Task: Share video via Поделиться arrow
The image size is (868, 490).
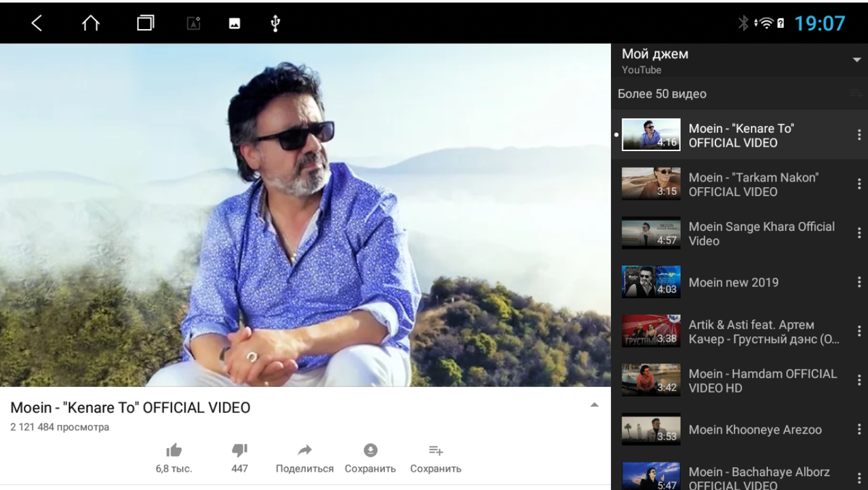Action: (304, 450)
